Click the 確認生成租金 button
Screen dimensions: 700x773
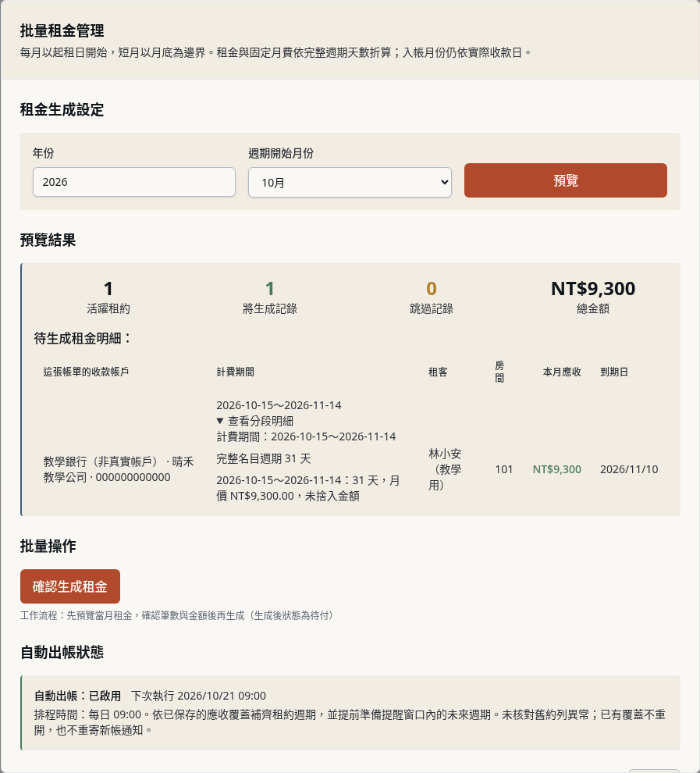[70, 586]
